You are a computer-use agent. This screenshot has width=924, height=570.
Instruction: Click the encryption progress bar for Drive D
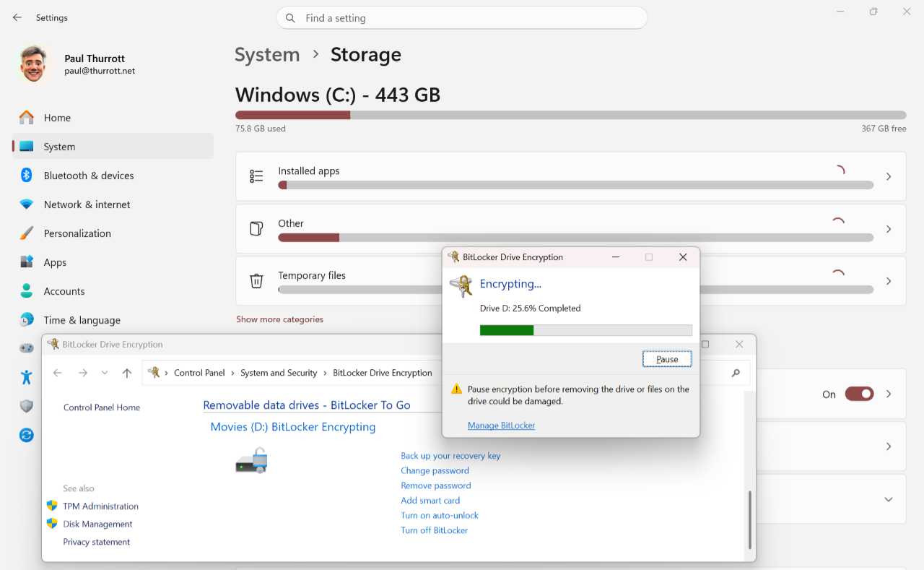[585, 330]
